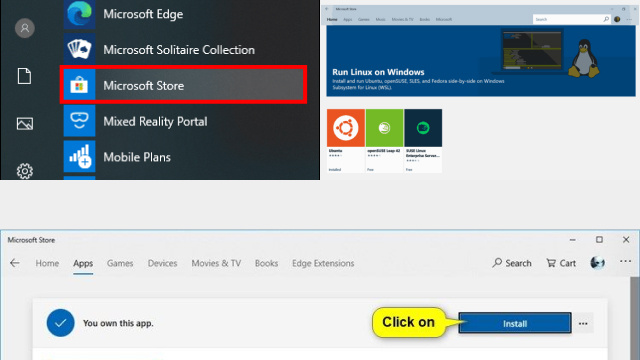Select Games tab in Install page Store window
The image size is (640, 360).
[x=120, y=263]
